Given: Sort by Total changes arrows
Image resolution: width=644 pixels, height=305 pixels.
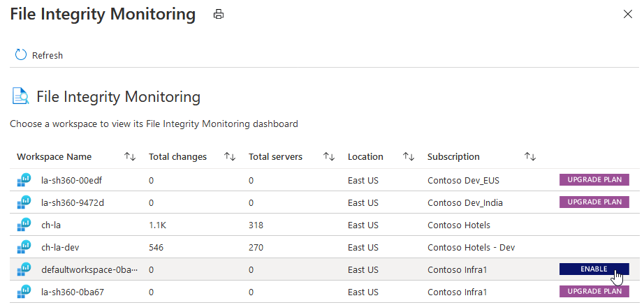Looking at the screenshot, I should point(229,157).
